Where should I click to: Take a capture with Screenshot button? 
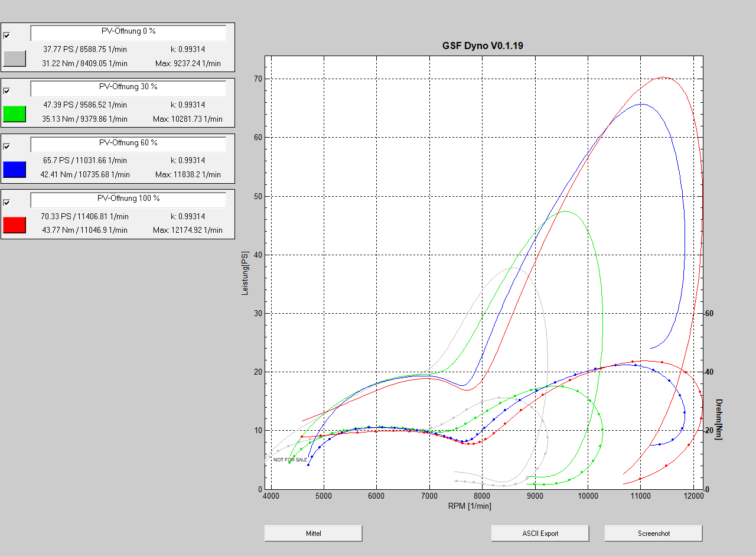click(653, 533)
